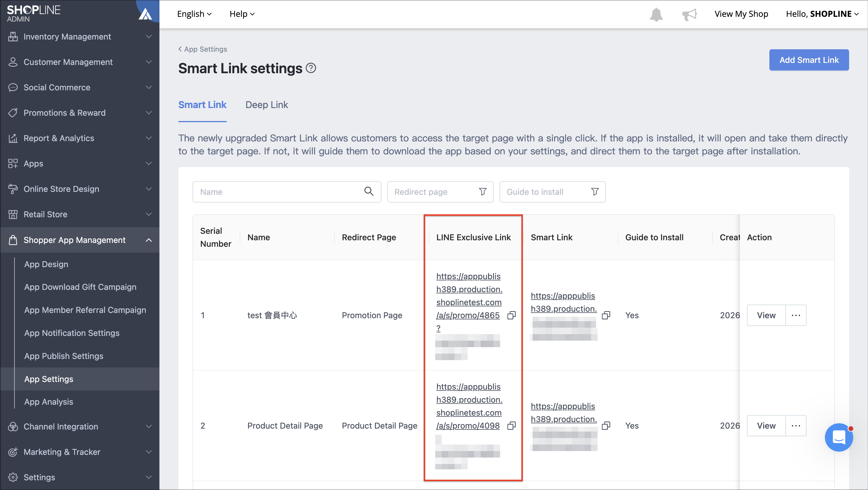
Task: Open the live chat support bubble
Action: (839, 437)
